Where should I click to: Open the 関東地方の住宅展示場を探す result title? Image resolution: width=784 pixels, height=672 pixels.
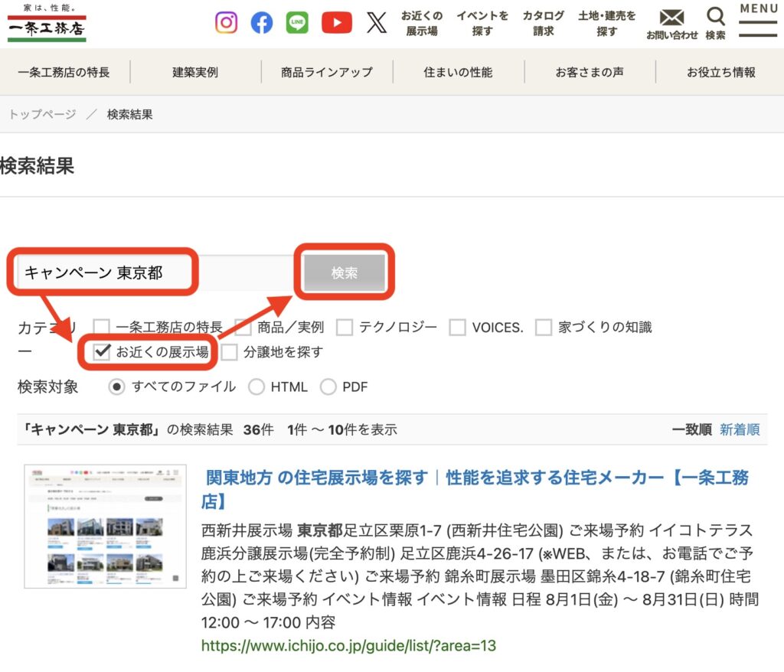click(475, 489)
